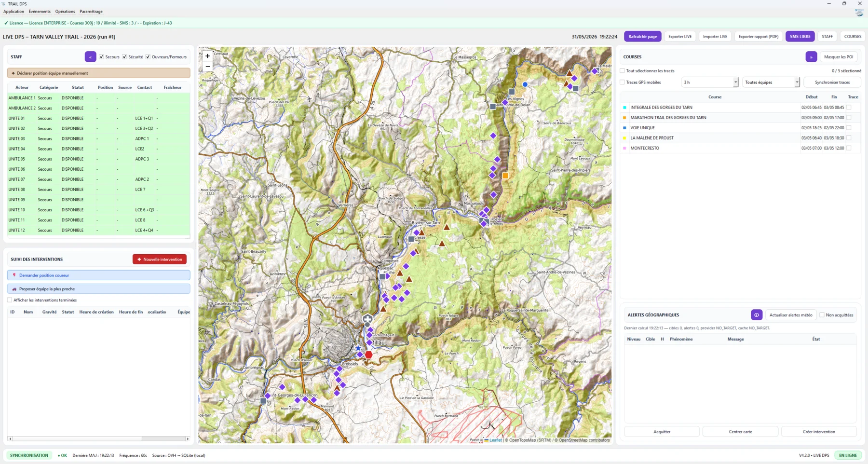This screenshot has height=464, width=868.
Task: Click the Acquitter button
Action: (662, 432)
